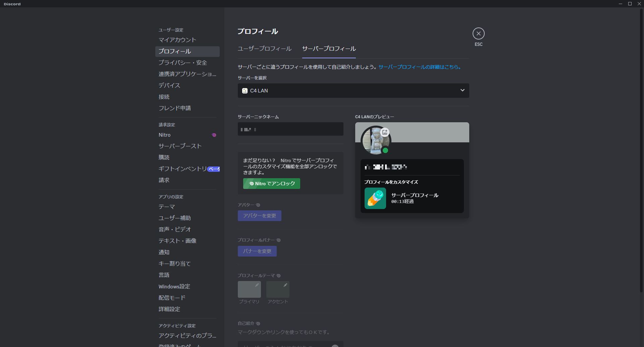
Task: Click the C4 LAN server icon in selector
Action: pyautogui.click(x=245, y=90)
